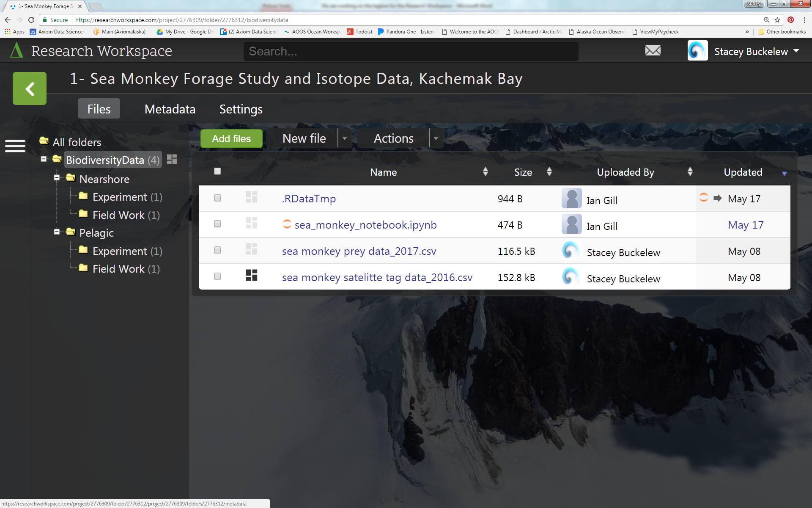Check the box for .RDataTmp file
Image resolution: width=812 pixels, height=508 pixels.
(217, 198)
